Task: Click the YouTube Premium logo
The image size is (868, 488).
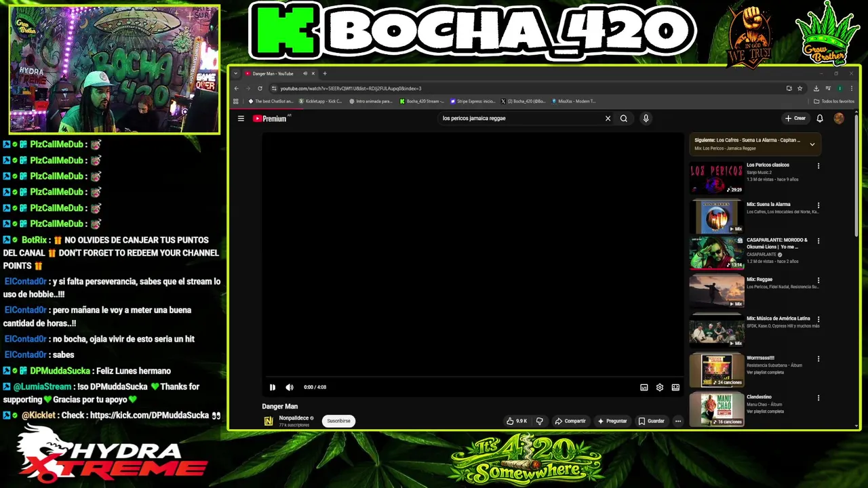Action: click(270, 119)
